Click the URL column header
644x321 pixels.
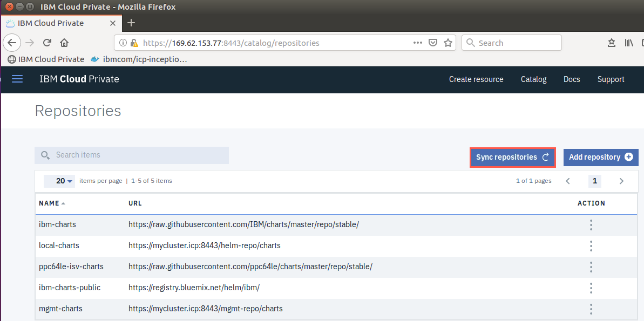pos(135,203)
